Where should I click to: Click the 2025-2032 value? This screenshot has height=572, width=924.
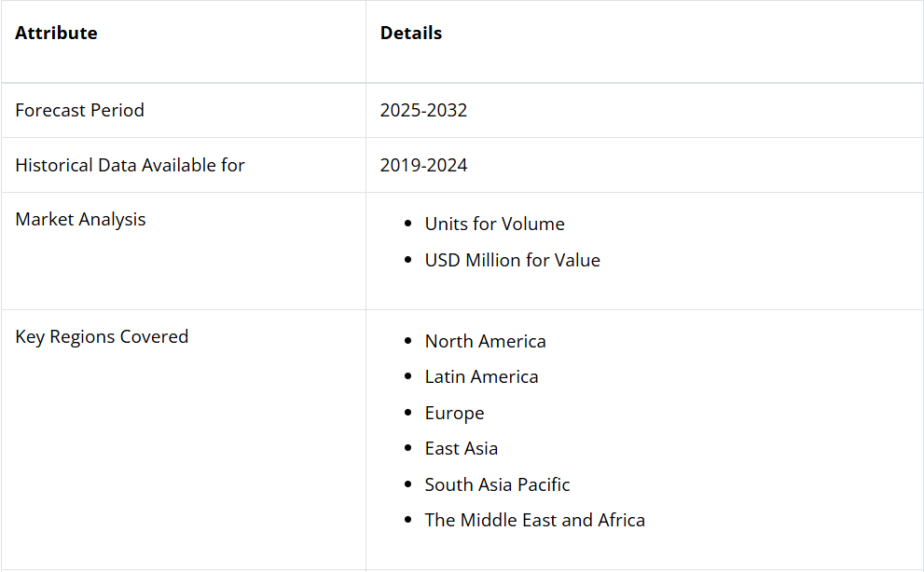click(423, 110)
